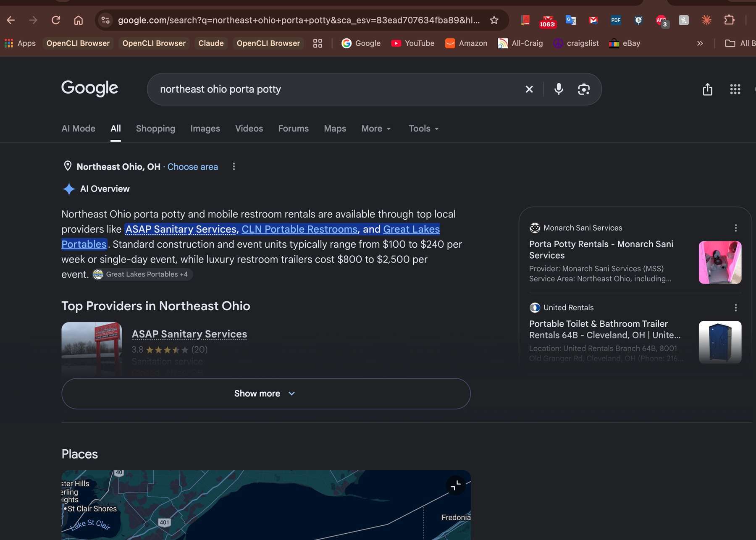This screenshot has width=756, height=540.
Task: Open the Videos results tab
Action: pyautogui.click(x=249, y=128)
